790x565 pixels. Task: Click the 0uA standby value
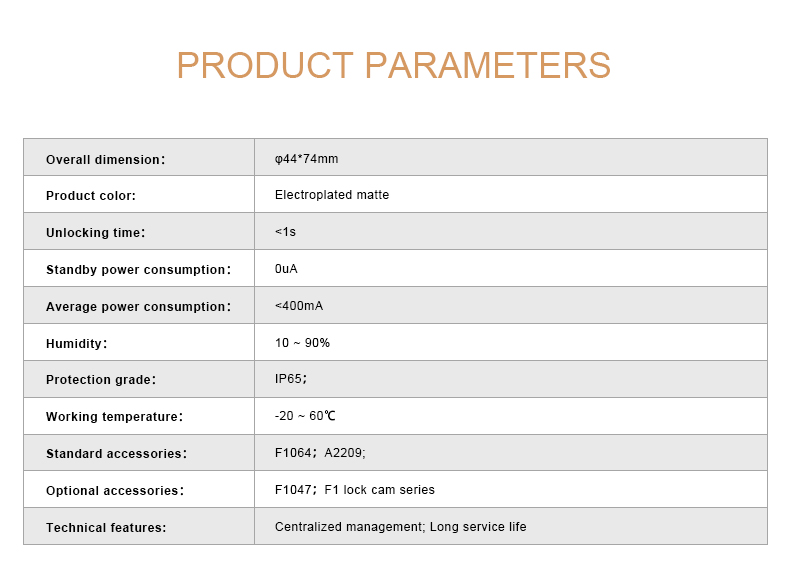coord(286,269)
